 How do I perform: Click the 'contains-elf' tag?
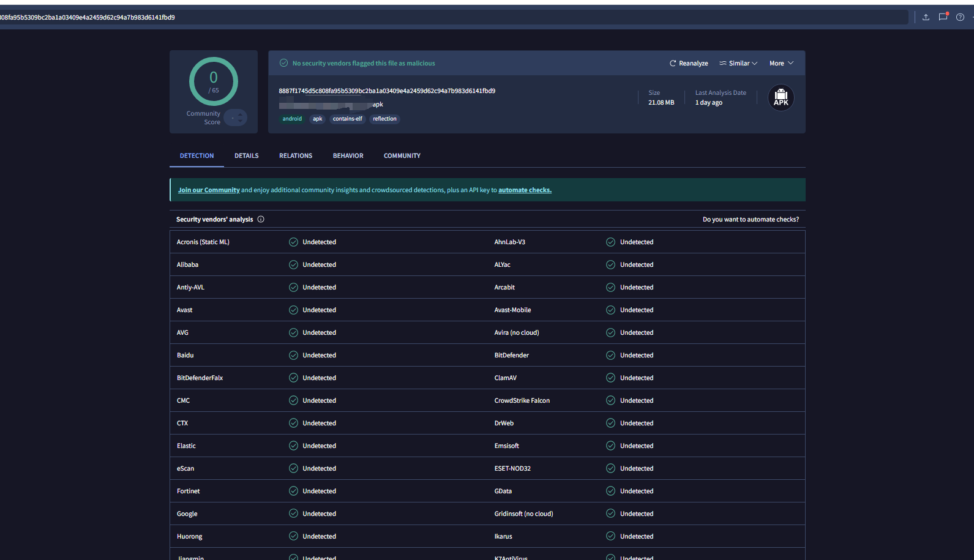click(348, 119)
